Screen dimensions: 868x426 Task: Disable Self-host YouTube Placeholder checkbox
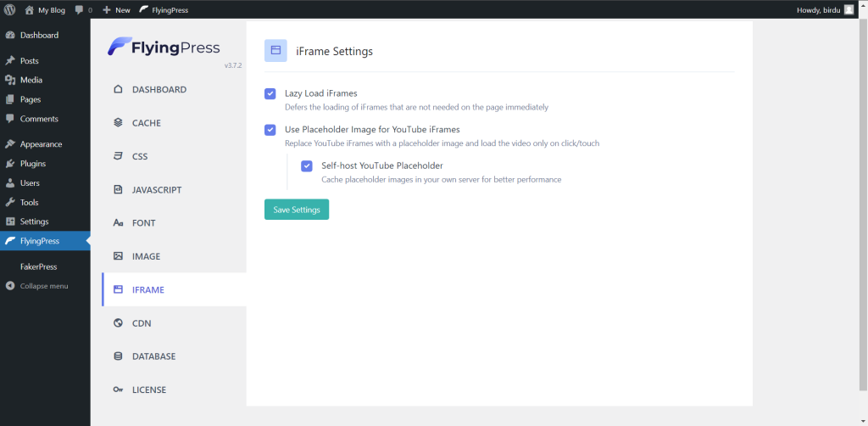[x=307, y=165]
